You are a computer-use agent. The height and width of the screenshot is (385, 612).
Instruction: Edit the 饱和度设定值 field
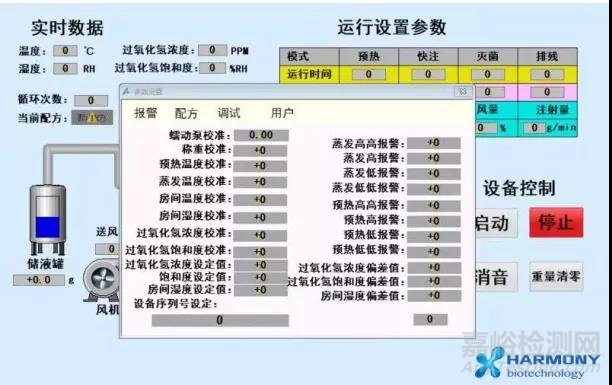tap(260, 277)
